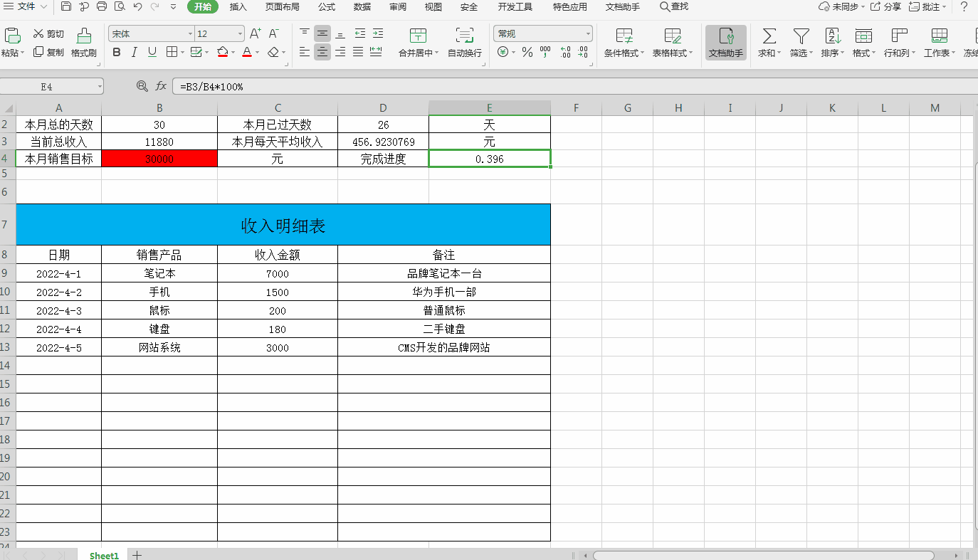Click Merge and Center (合并居中) icon
978x560 pixels.
tap(419, 36)
